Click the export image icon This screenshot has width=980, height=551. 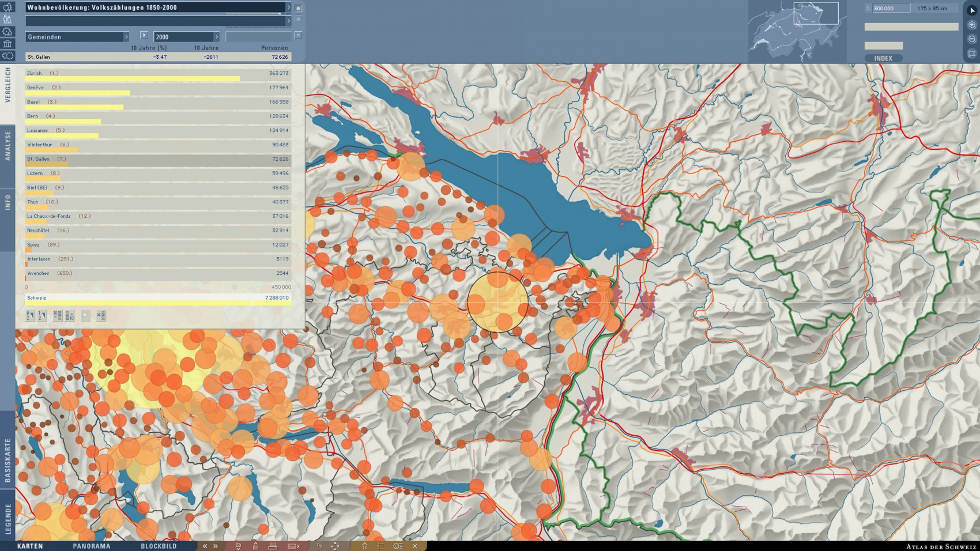[x=293, y=546]
